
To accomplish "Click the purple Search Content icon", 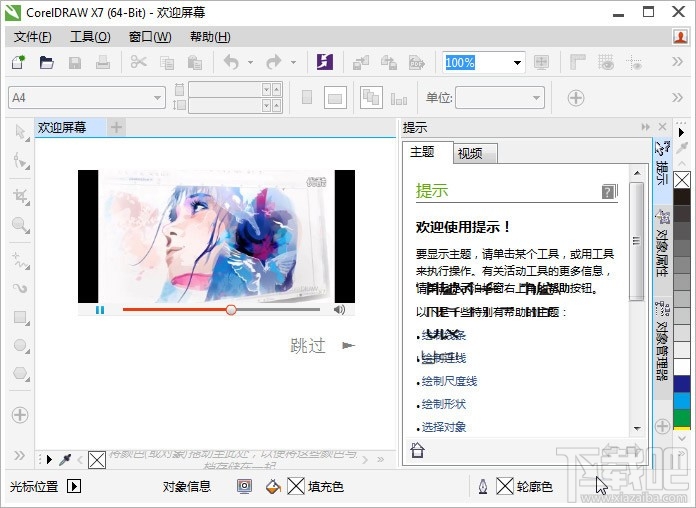I will pos(325,62).
